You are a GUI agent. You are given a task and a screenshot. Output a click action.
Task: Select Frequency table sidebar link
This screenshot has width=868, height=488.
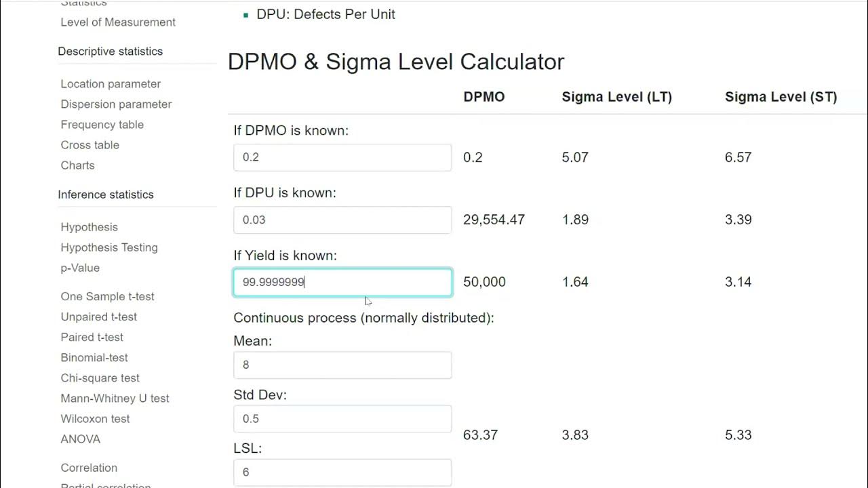tap(102, 125)
